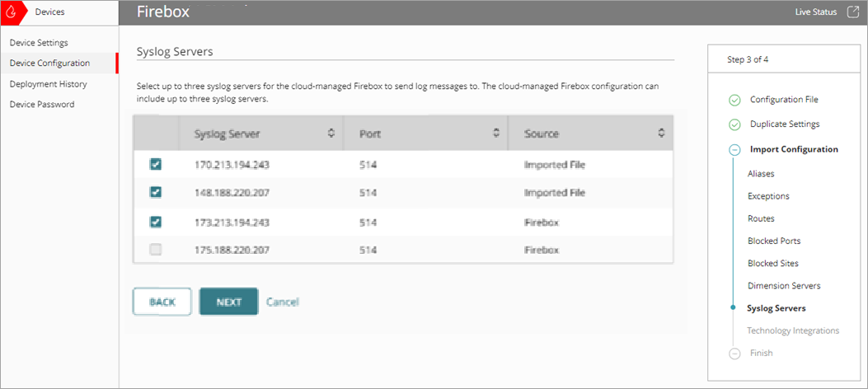Click the WatchGuard flame logo icon
Viewport: 868px width, 389px height.
coord(11,12)
